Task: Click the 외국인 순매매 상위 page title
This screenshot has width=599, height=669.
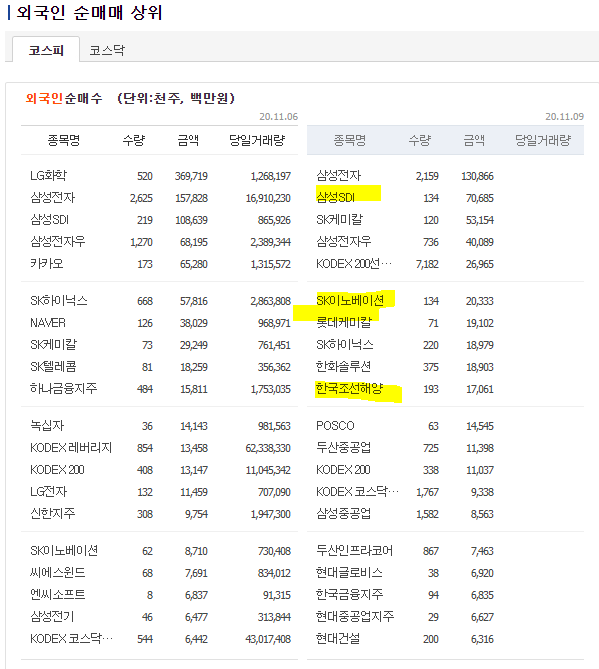Action: [89, 12]
